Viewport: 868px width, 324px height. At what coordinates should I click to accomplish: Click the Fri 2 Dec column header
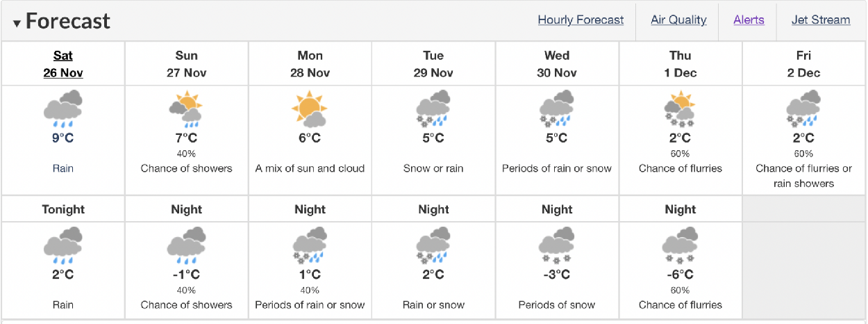pos(803,64)
